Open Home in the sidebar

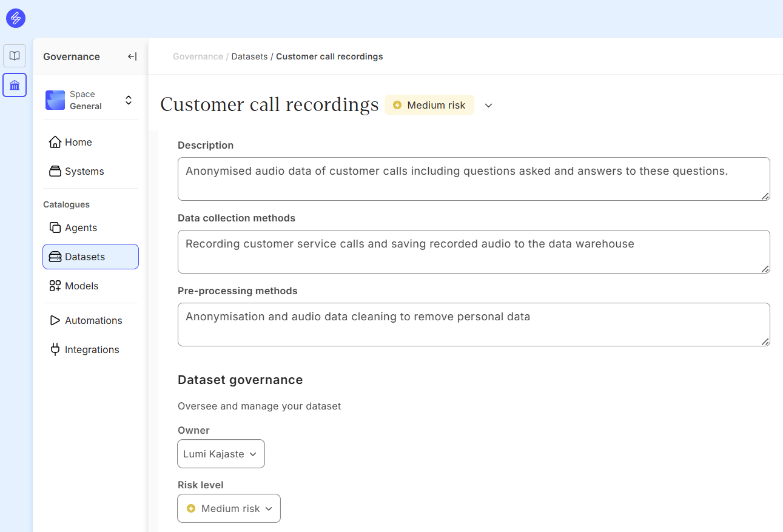pyautogui.click(x=78, y=142)
